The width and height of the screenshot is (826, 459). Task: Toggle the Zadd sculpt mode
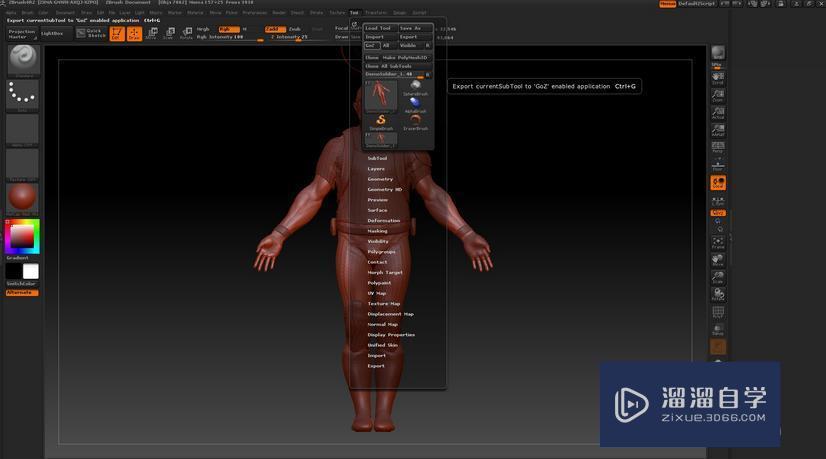coord(273,29)
